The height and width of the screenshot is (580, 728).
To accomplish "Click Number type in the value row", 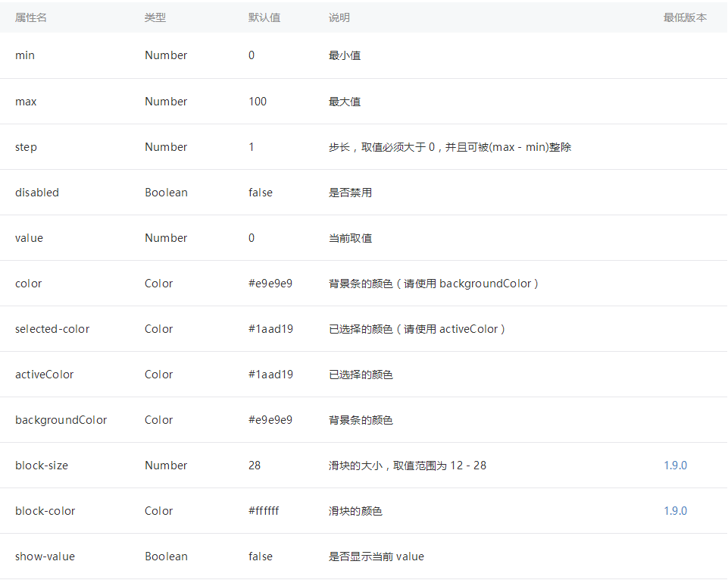I will pos(166,238).
